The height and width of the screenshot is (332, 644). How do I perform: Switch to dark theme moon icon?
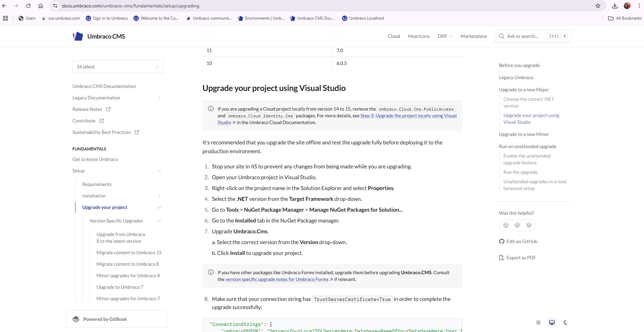coord(565,323)
